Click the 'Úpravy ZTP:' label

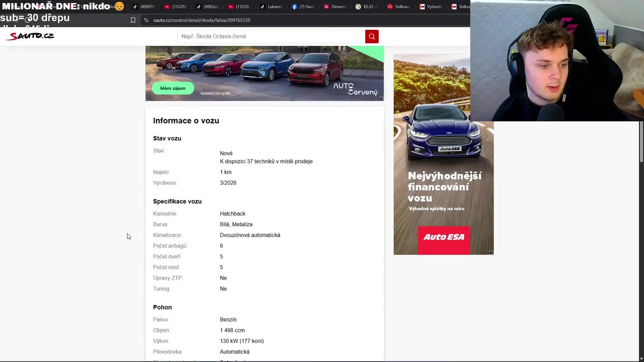(x=168, y=278)
